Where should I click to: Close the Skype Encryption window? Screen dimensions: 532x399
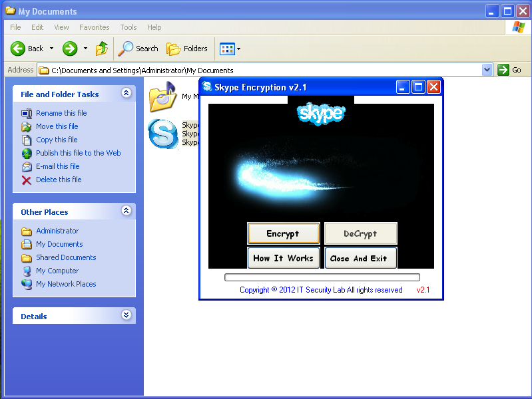[x=433, y=87]
